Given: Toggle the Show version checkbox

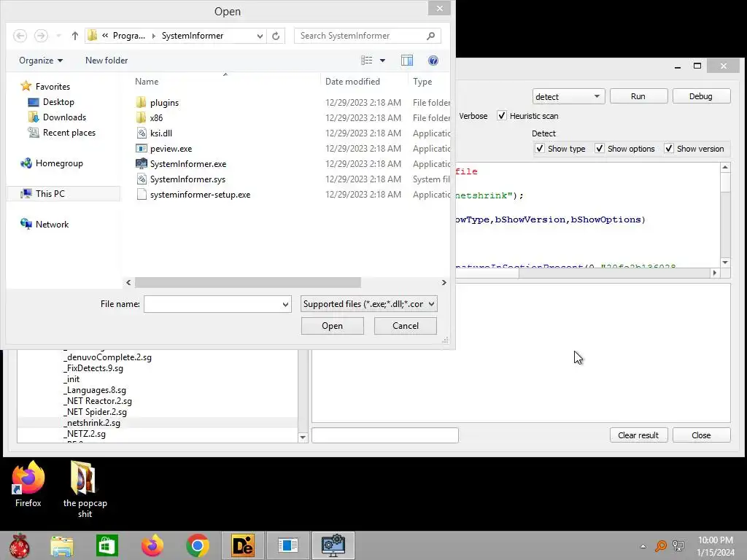Looking at the screenshot, I should tap(669, 149).
